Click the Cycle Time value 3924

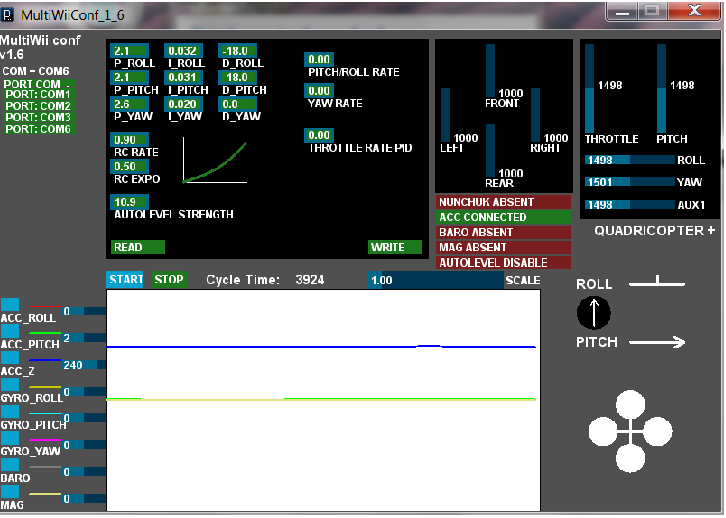pos(310,280)
